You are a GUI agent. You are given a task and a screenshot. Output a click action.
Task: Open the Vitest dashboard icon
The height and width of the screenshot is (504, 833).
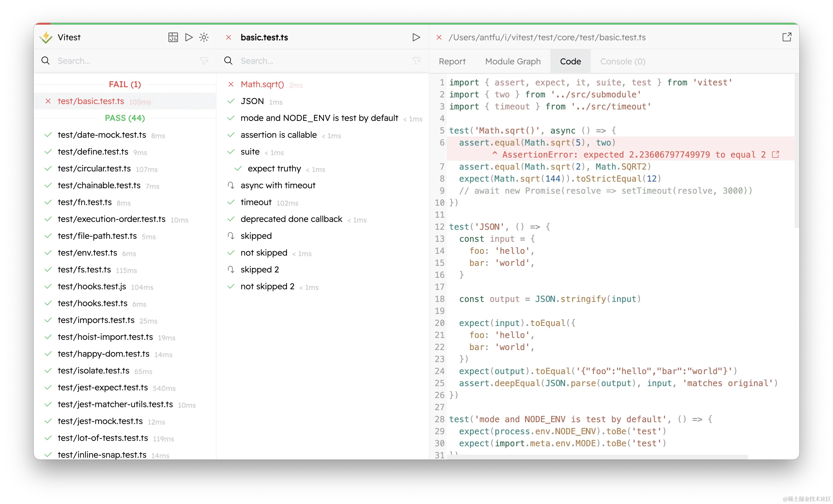click(x=173, y=37)
